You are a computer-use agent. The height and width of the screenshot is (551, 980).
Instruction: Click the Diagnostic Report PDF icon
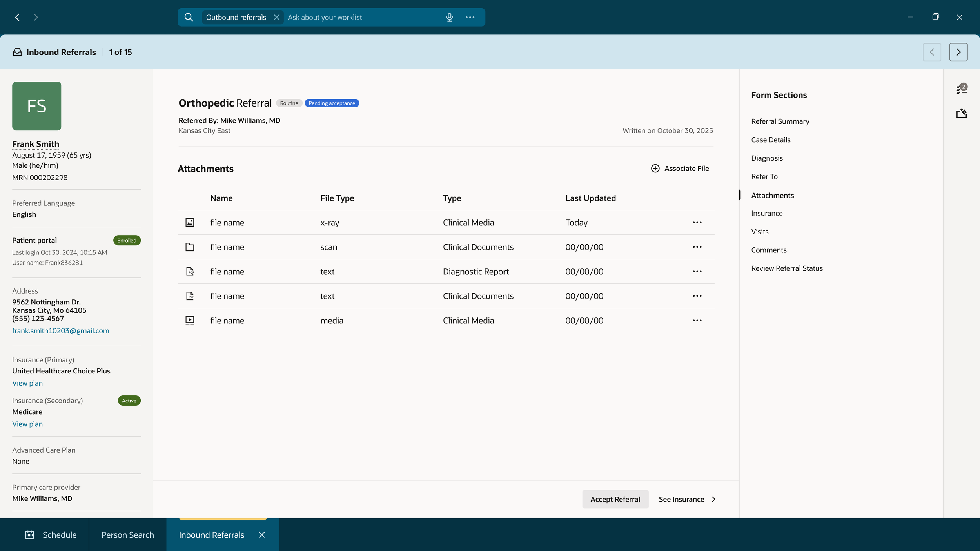click(190, 272)
